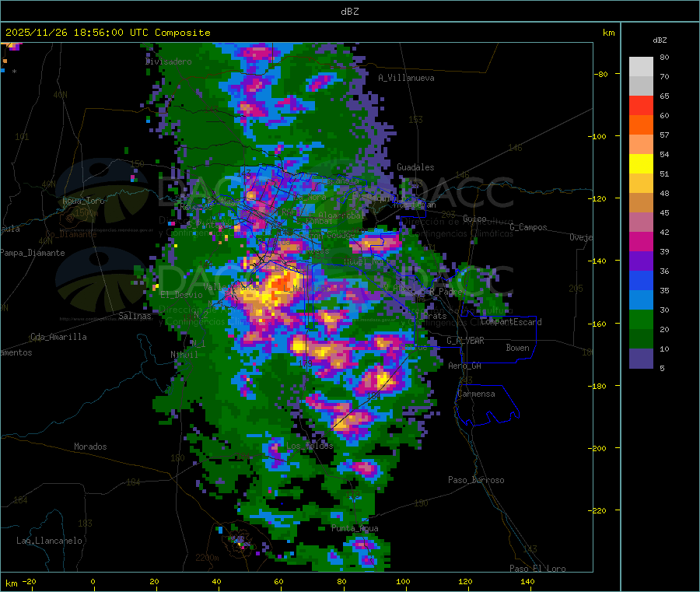The height and width of the screenshot is (592, 700).
Task: Click the -140 km tick on right axis
Action: [599, 261]
